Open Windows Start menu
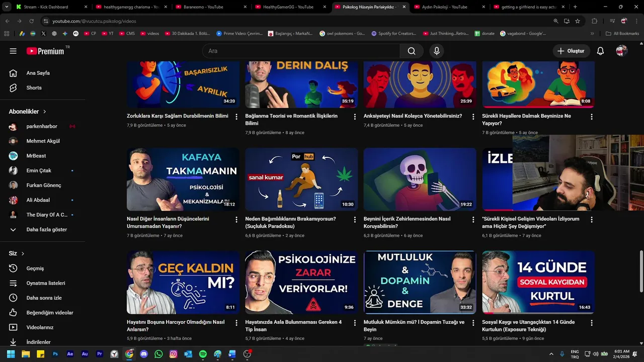 (x=11, y=354)
